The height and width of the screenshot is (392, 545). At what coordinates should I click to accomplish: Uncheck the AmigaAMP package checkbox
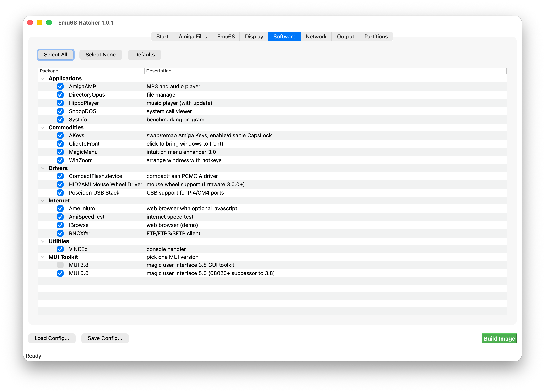tap(60, 86)
